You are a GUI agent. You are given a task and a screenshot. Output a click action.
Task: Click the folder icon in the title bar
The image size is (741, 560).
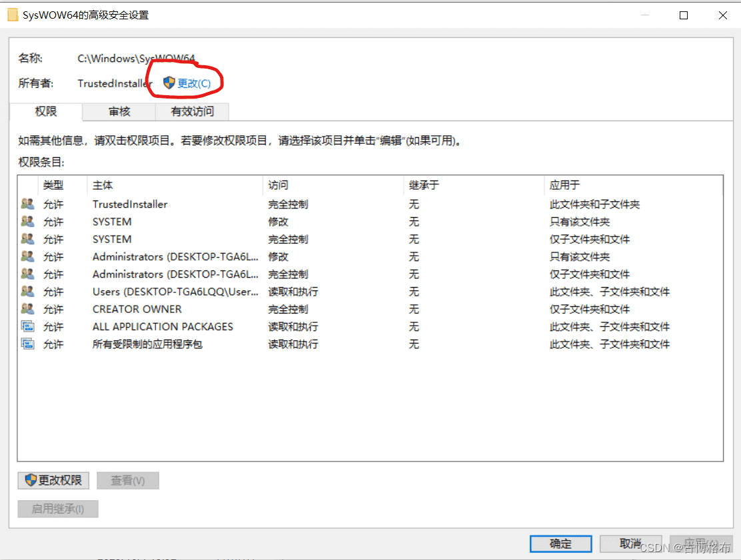click(13, 15)
